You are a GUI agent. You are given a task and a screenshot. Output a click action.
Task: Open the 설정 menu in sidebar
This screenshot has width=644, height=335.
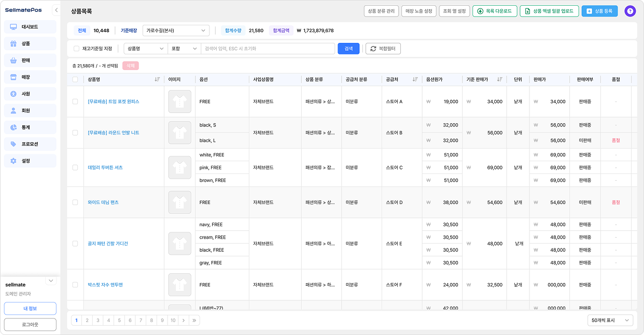coord(30,161)
